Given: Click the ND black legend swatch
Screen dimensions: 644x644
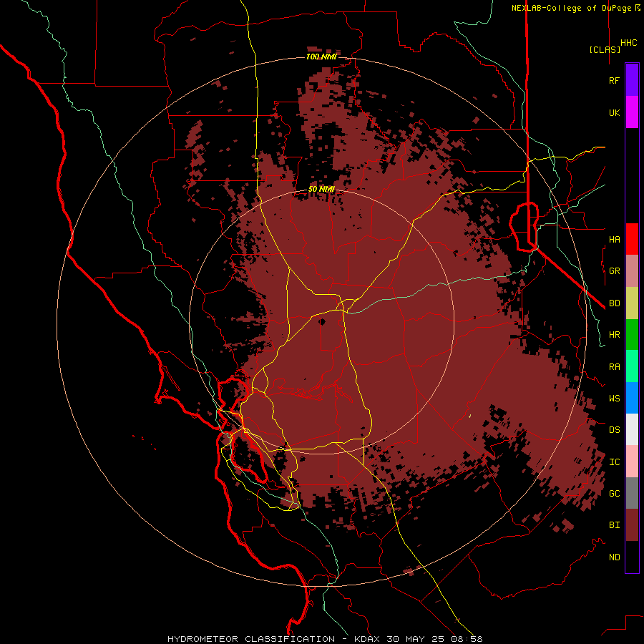Looking at the screenshot, I should point(632,557).
